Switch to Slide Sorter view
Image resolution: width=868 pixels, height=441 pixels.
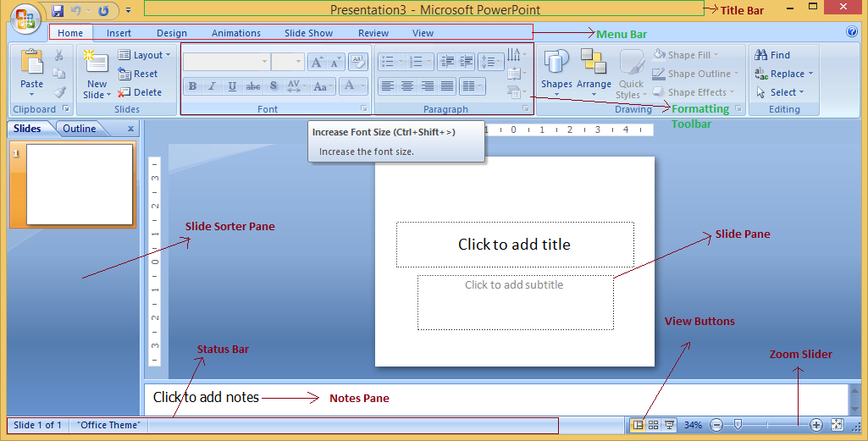point(654,424)
